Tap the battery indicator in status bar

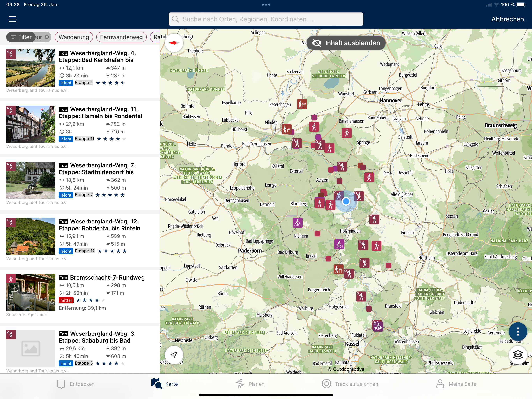point(521,4)
